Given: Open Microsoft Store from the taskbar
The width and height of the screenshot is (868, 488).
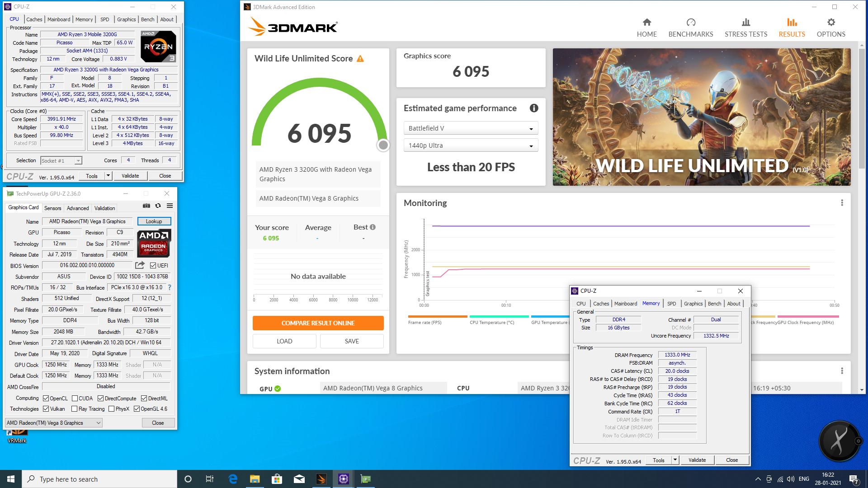Looking at the screenshot, I should click(x=277, y=479).
